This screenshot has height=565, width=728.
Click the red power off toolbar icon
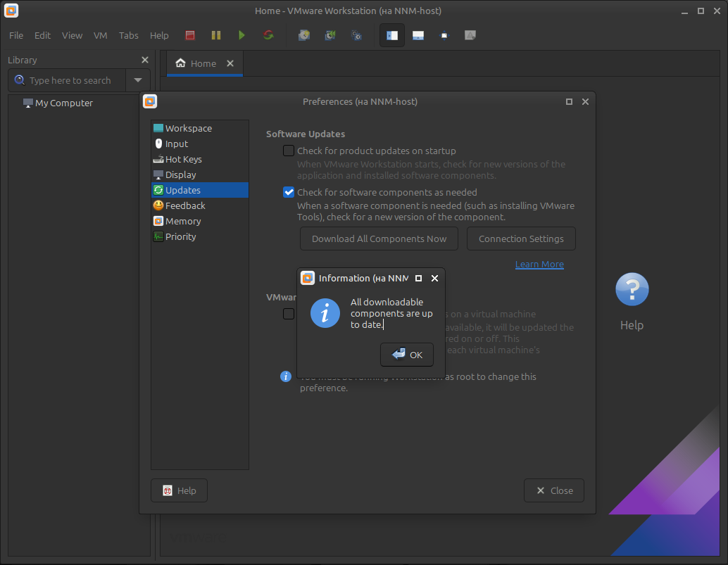(190, 35)
